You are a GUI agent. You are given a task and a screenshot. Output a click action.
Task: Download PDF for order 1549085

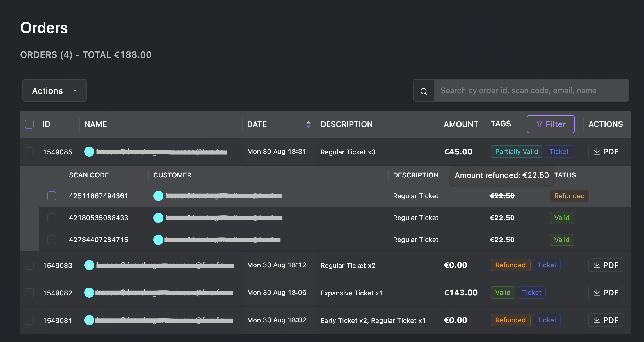tap(606, 152)
